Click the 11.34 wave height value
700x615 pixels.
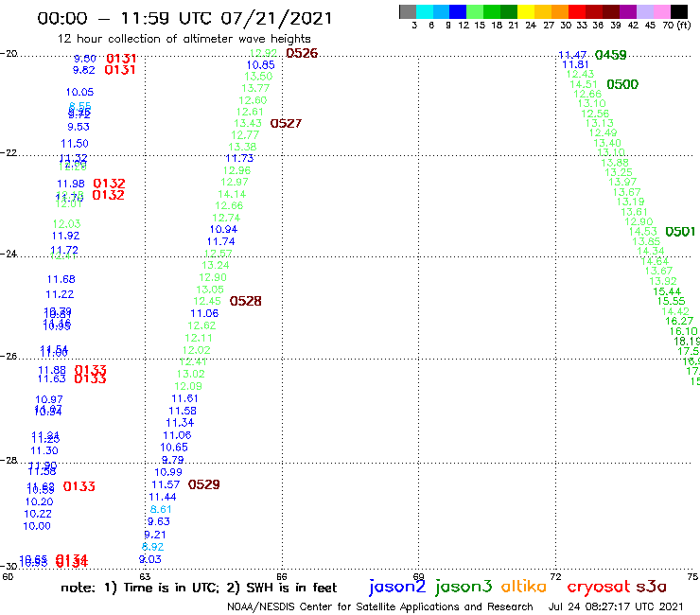click(180, 423)
